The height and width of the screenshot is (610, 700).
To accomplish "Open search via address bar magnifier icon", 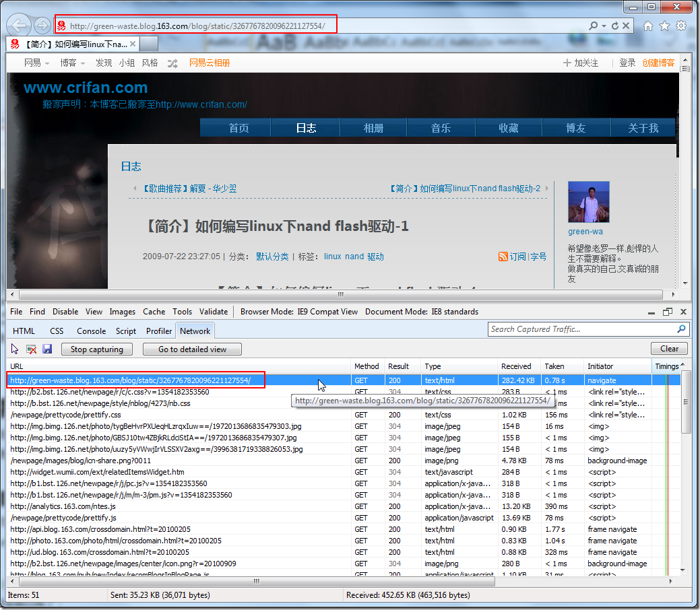I will [x=593, y=26].
